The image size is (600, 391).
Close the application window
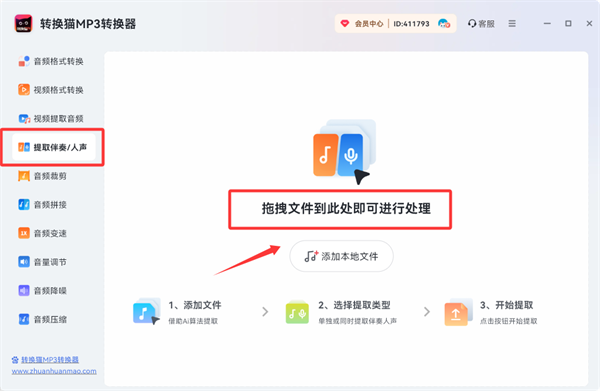click(x=589, y=24)
